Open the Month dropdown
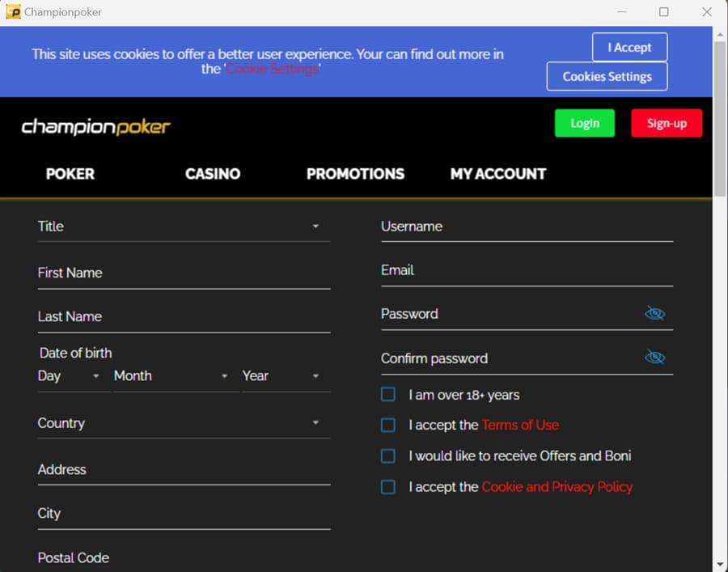Image resolution: width=728 pixels, height=572 pixels. (224, 376)
